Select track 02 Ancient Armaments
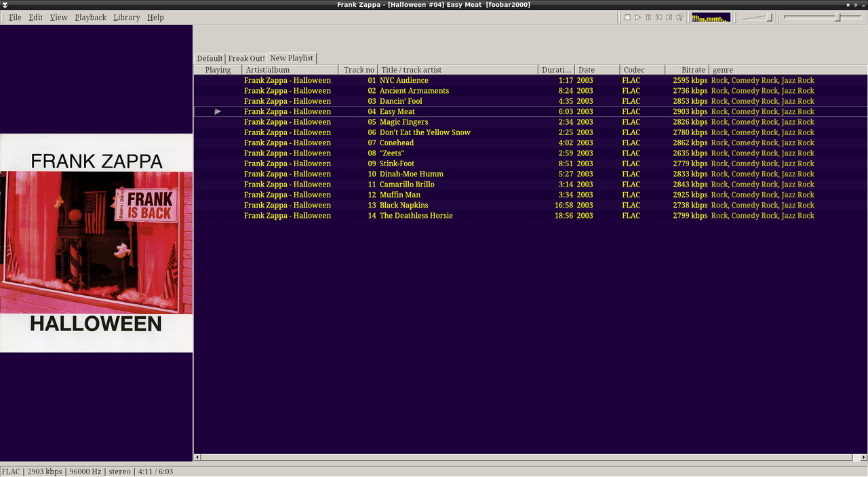The width and height of the screenshot is (868, 477). click(530, 90)
